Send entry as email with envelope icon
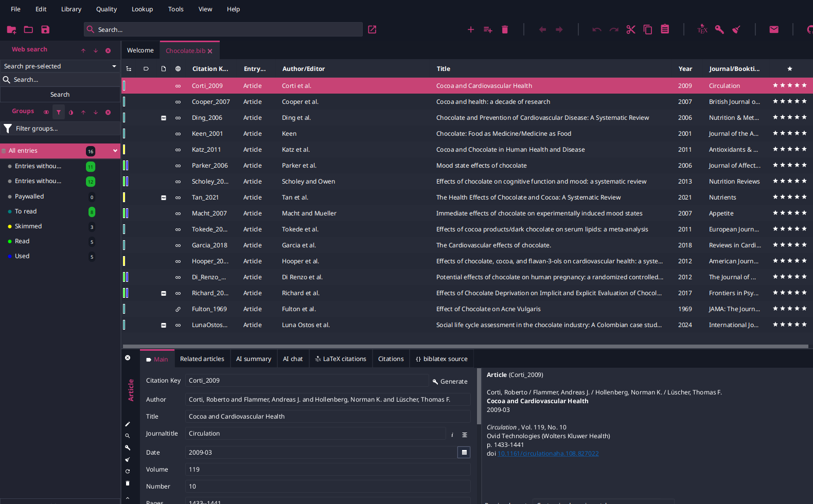 [774, 30]
